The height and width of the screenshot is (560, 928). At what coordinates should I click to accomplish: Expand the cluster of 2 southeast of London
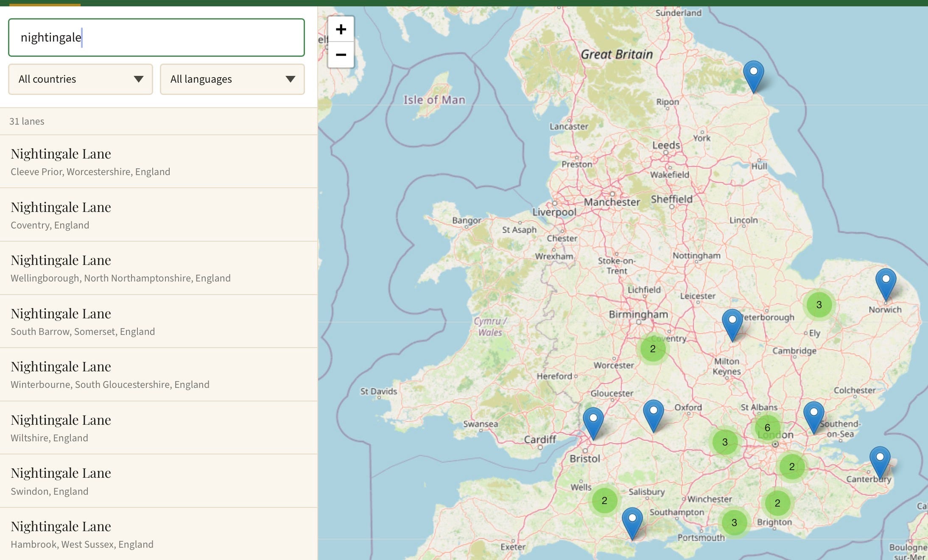(792, 467)
